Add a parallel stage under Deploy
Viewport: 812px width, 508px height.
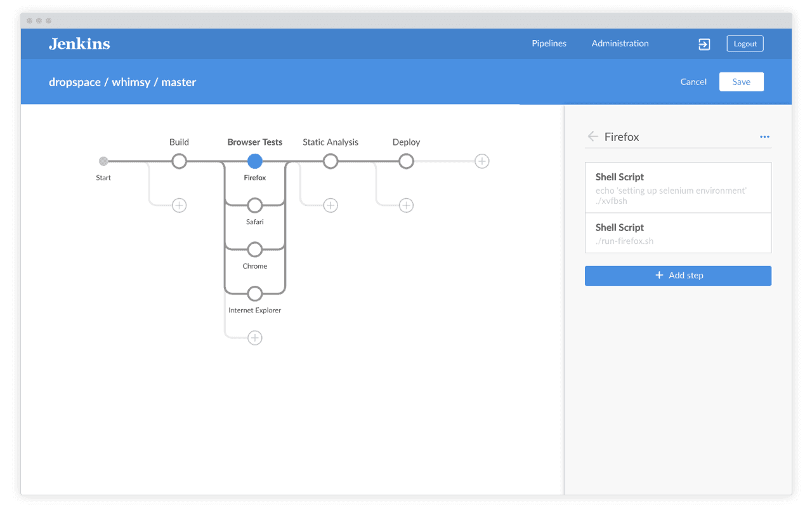[x=406, y=205]
